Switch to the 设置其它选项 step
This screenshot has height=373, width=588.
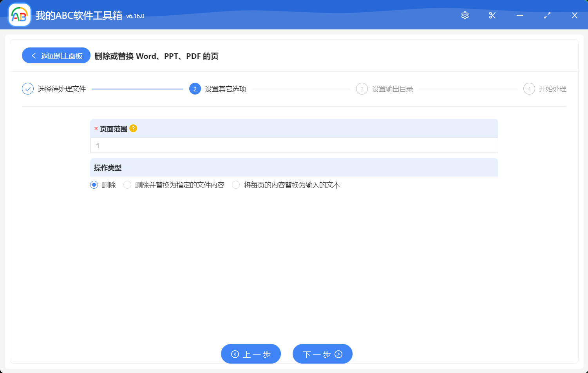click(x=224, y=89)
